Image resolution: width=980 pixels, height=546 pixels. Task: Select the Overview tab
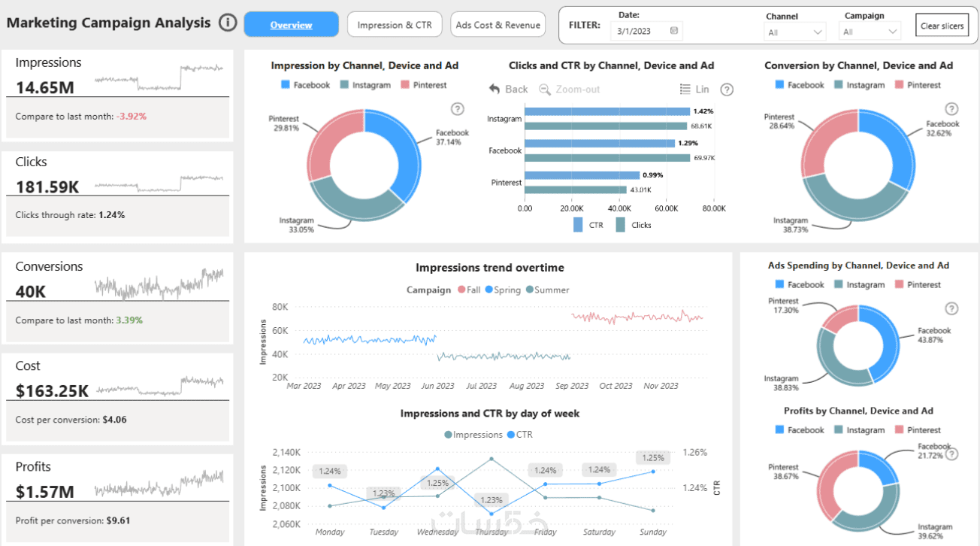point(292,25)
